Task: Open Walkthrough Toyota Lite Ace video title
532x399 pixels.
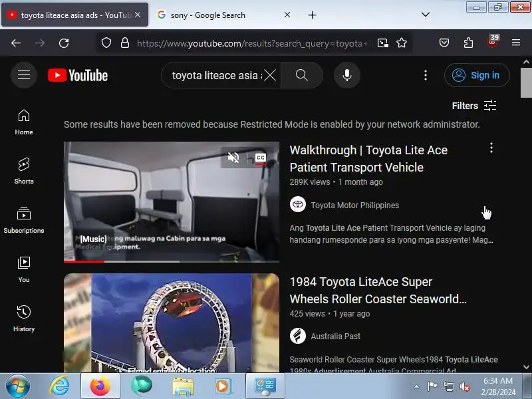Action: pos(368,158)
